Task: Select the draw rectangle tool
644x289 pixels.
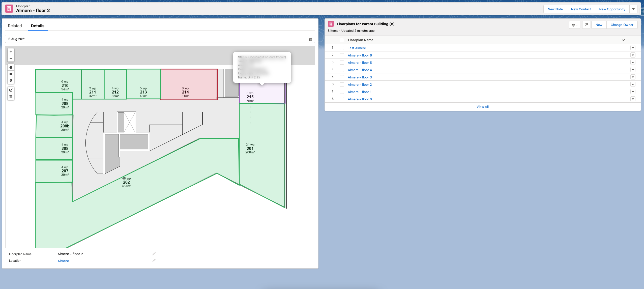Action: (11, 74)
